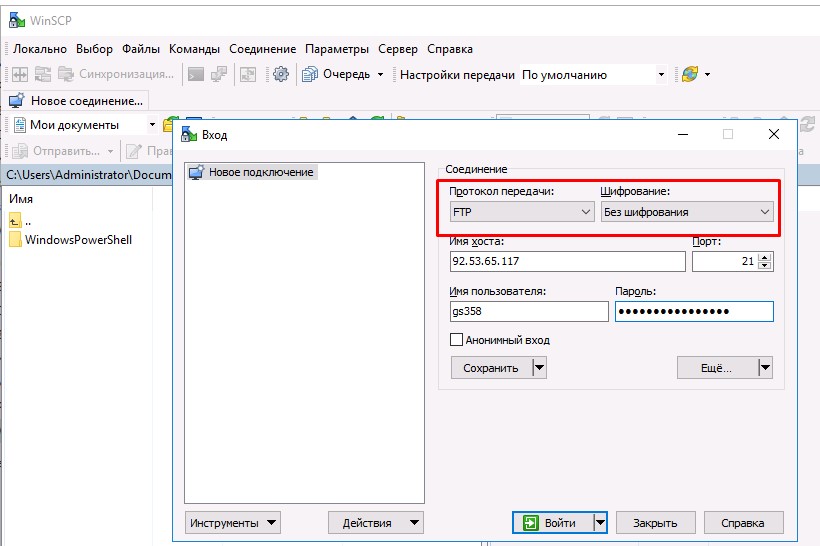Open the Команды menu
Image resolution: width=820 pixels, height=546 pixels.
click(x=194, y=49)
